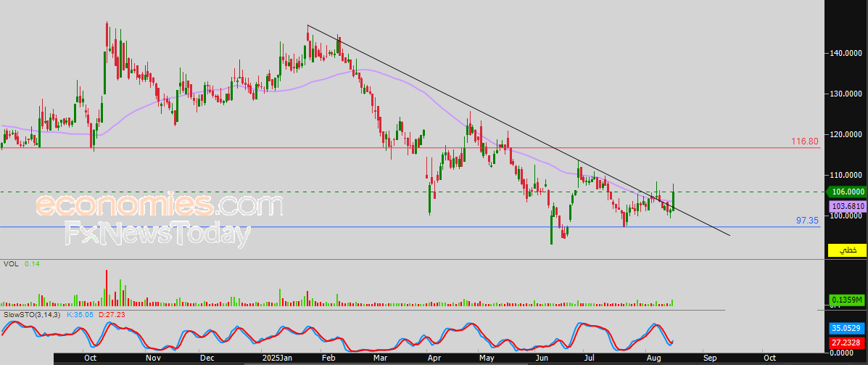Click the 130.0000 price axis label
The height and width of the screenshot is (365, 868).
coord(846,94)
